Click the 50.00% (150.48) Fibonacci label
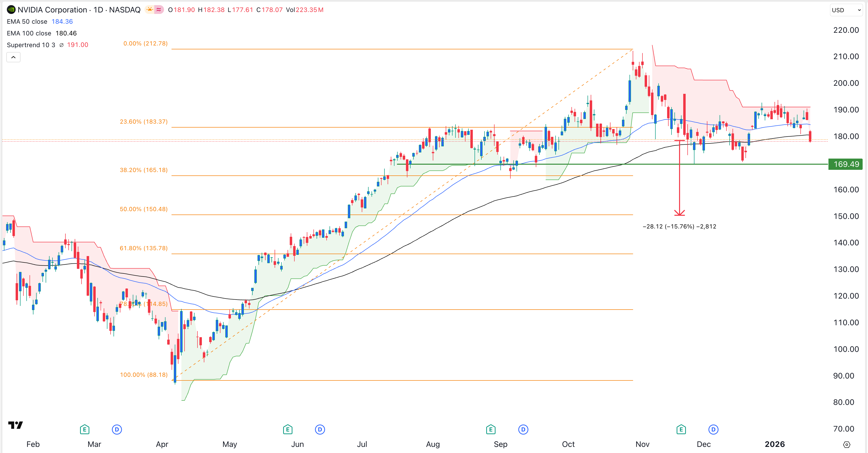 coord(144,209)
